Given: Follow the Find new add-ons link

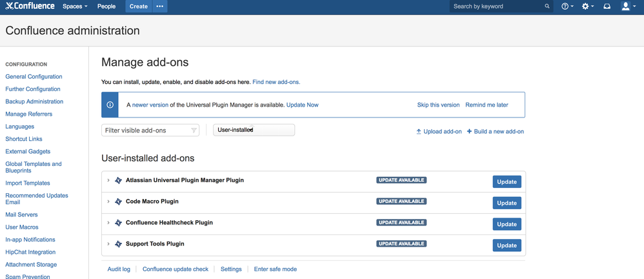Looking at the screenshot, I should pos(276,82).
